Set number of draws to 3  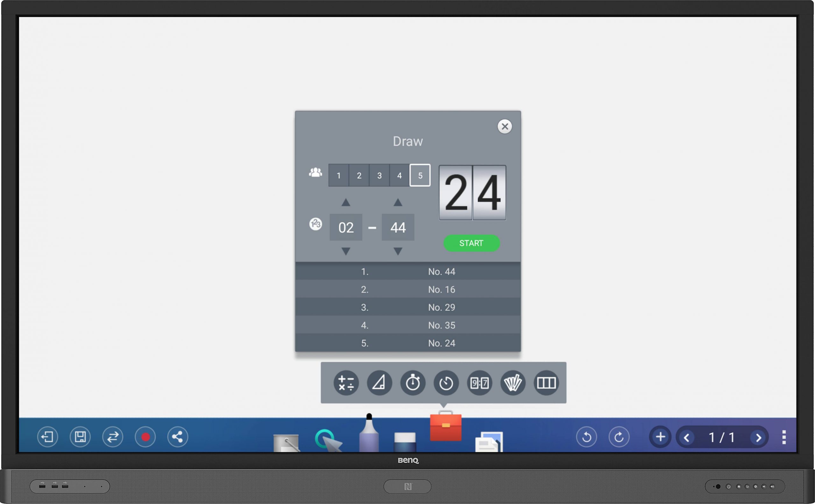379,175
